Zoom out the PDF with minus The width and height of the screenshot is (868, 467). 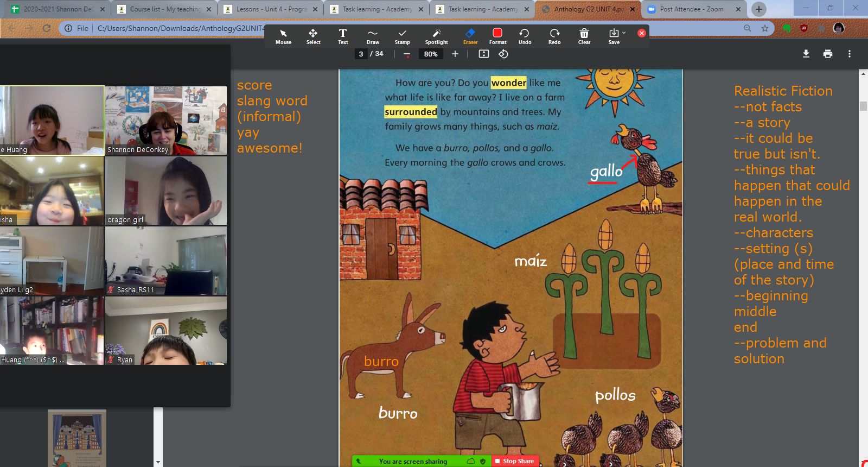407,54
